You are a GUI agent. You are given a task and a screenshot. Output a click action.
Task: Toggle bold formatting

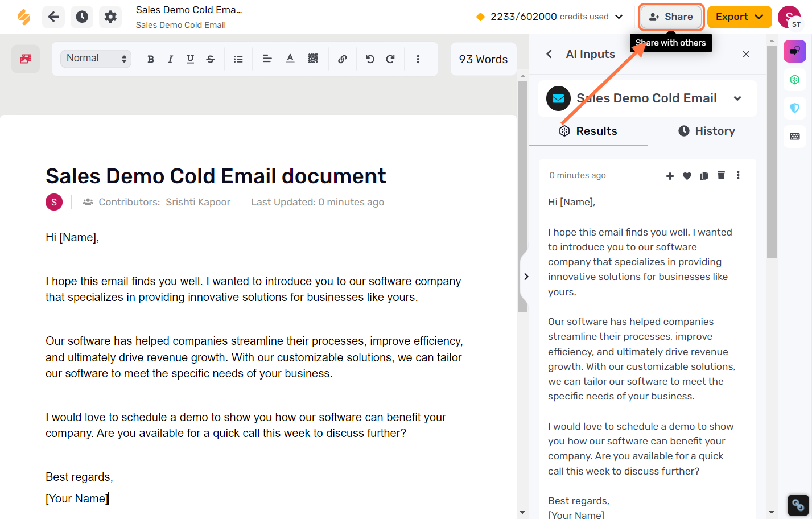(x=151, y=59)
